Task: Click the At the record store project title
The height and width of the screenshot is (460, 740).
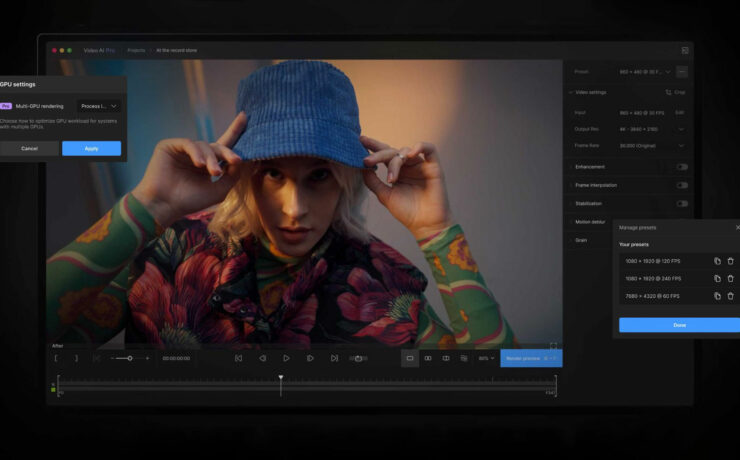Action: (x=177, y=50)
